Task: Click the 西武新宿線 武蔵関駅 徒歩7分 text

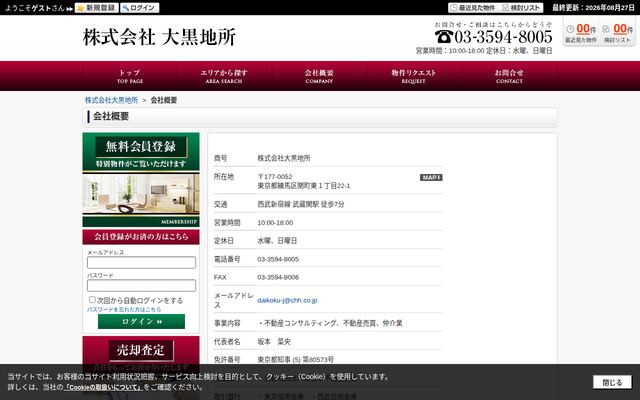Action: 301,204
